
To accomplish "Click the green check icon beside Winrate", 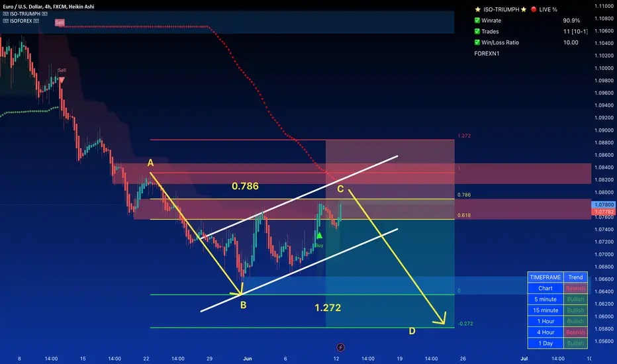I will click(x=477, y=20).
